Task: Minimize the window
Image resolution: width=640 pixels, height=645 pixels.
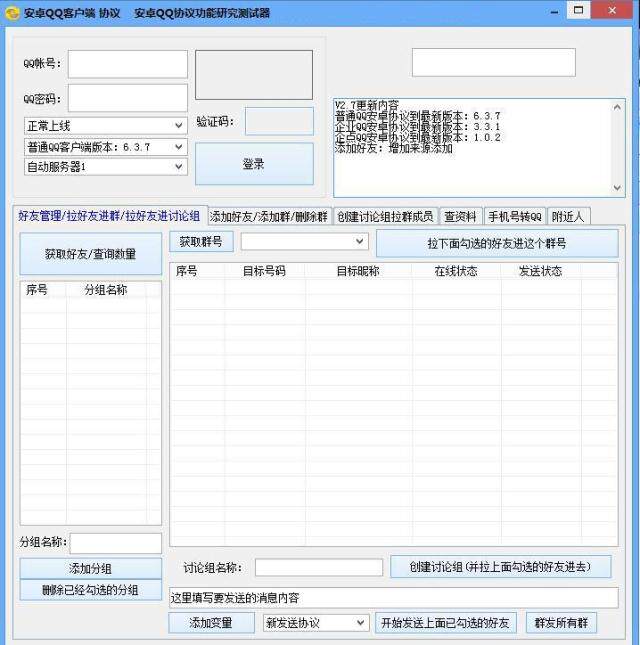Action: coord(554,12)
